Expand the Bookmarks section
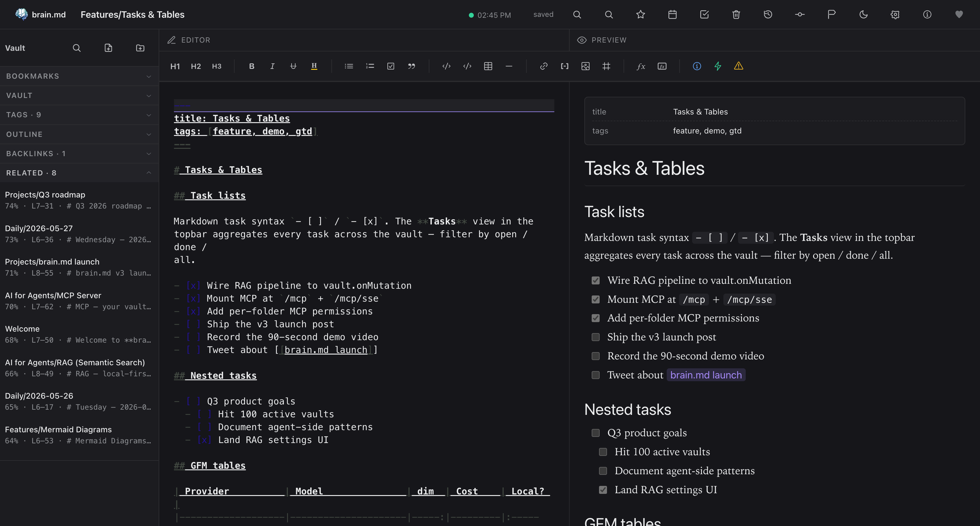The width and height of the screenshot is (980, 526). (79, 76)
